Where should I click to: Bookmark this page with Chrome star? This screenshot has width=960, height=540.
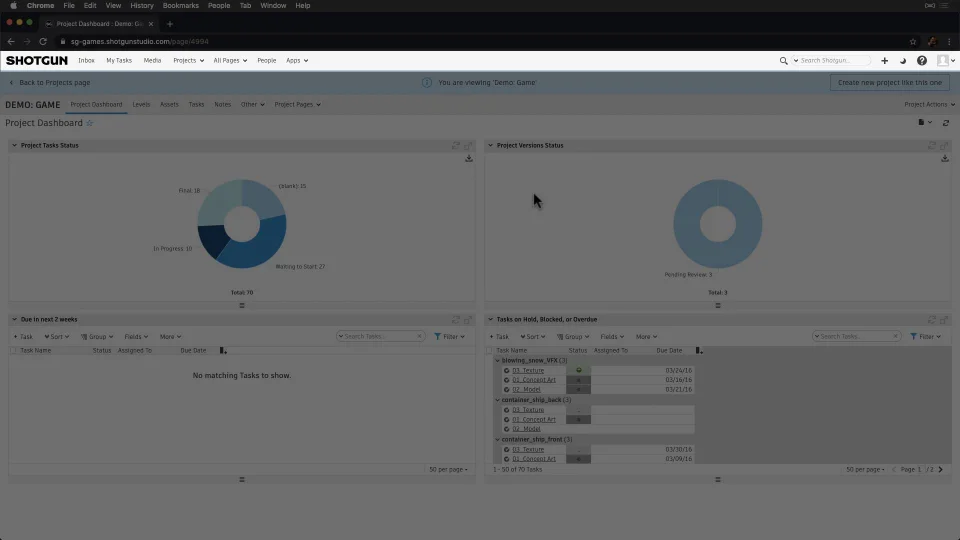pyautogui.click(x=913, y=42)
